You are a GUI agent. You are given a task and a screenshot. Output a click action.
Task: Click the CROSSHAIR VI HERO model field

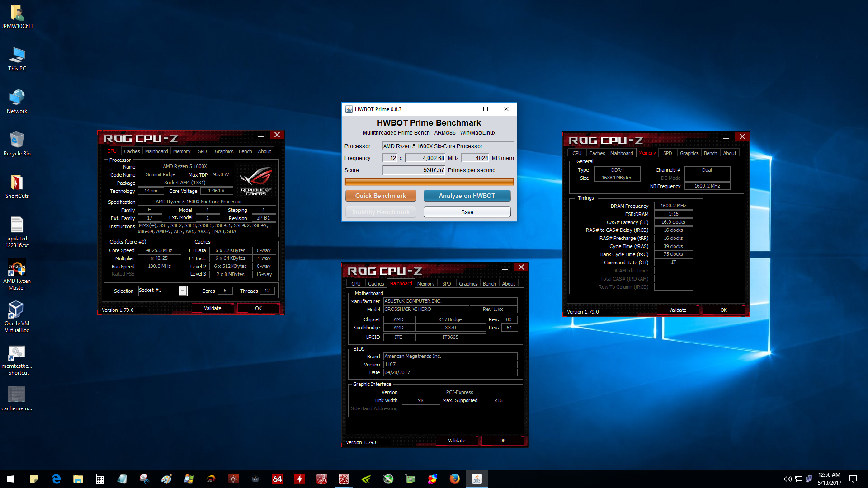coord(425,309)
